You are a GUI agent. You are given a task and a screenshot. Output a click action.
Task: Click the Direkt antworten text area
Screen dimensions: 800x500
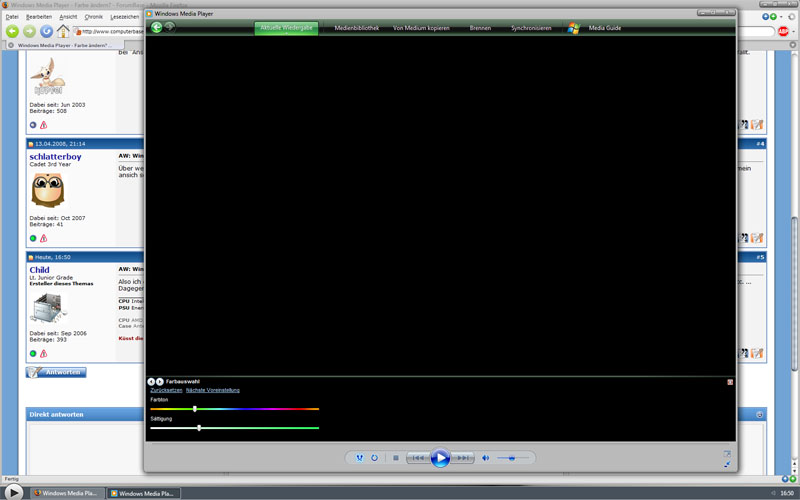pyautogui.click(x=86, y=449)
